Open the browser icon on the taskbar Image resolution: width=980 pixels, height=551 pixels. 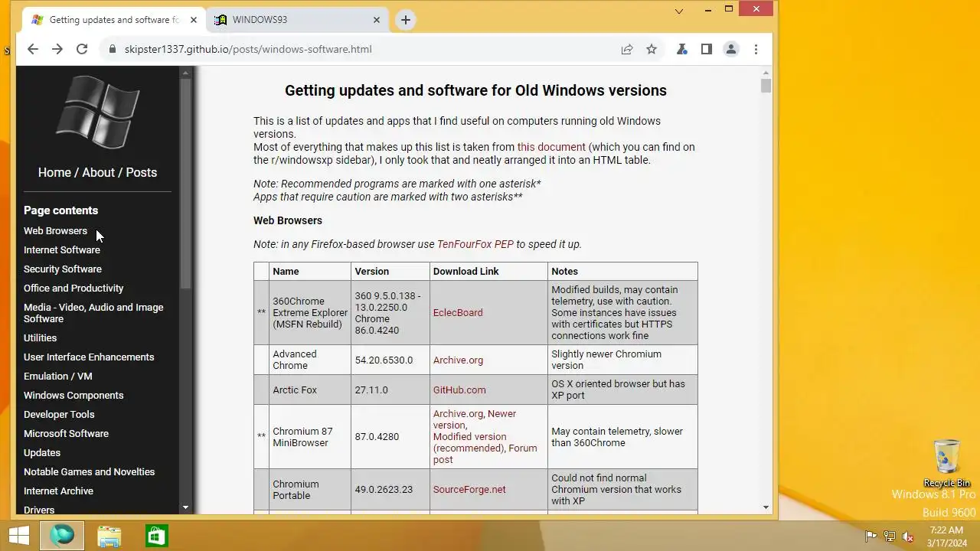pyautogui.click(x=62, y=535)
